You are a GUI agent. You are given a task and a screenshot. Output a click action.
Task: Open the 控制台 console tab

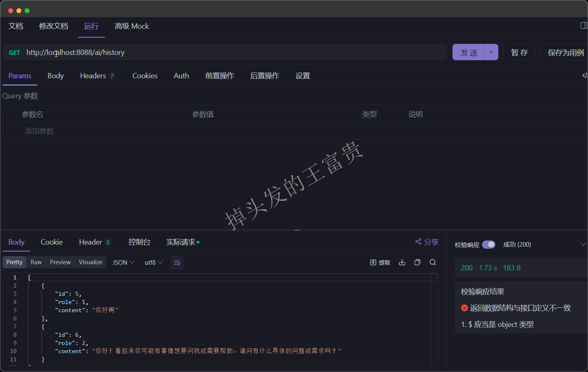click(140, 242)
